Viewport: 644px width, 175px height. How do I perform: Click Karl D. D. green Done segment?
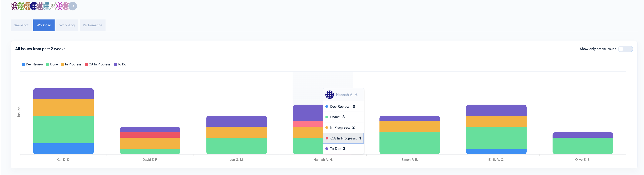(64, 129)
